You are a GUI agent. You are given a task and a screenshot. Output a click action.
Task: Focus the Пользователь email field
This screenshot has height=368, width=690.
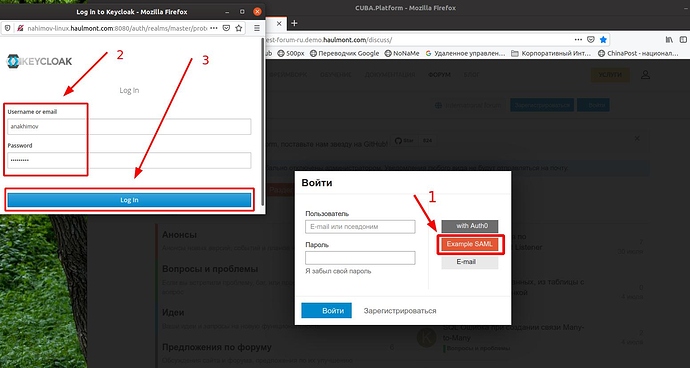360,227
